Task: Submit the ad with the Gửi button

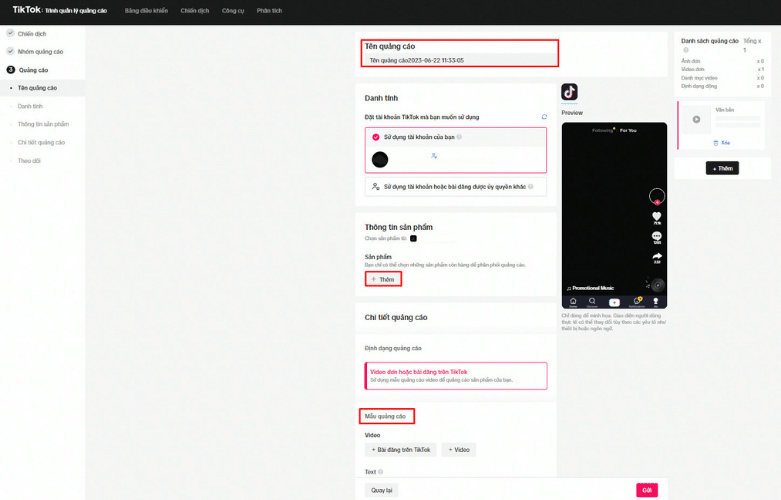Action: 647,491
